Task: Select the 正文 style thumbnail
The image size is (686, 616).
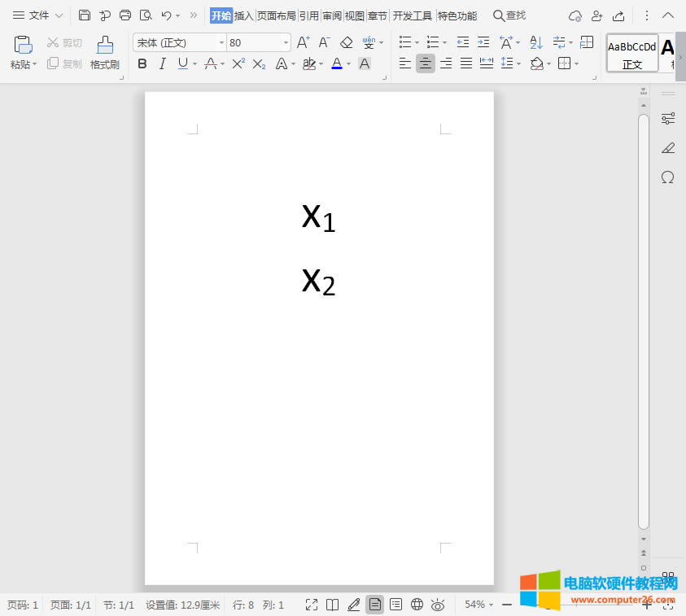Action: pos(632,53)
